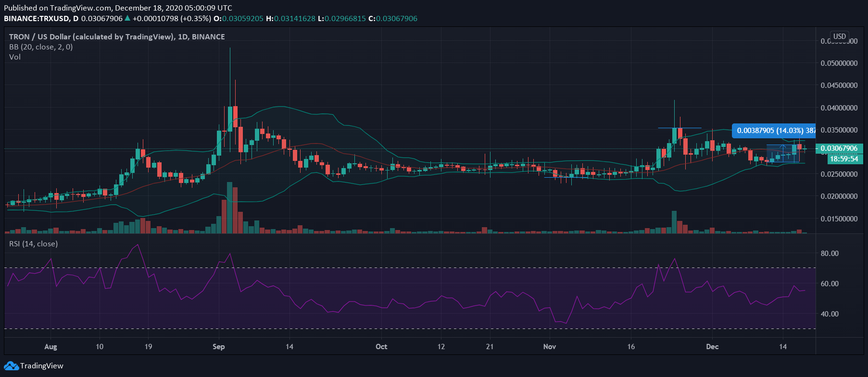Click the 0.01500000 price axis label

[839, 219]
